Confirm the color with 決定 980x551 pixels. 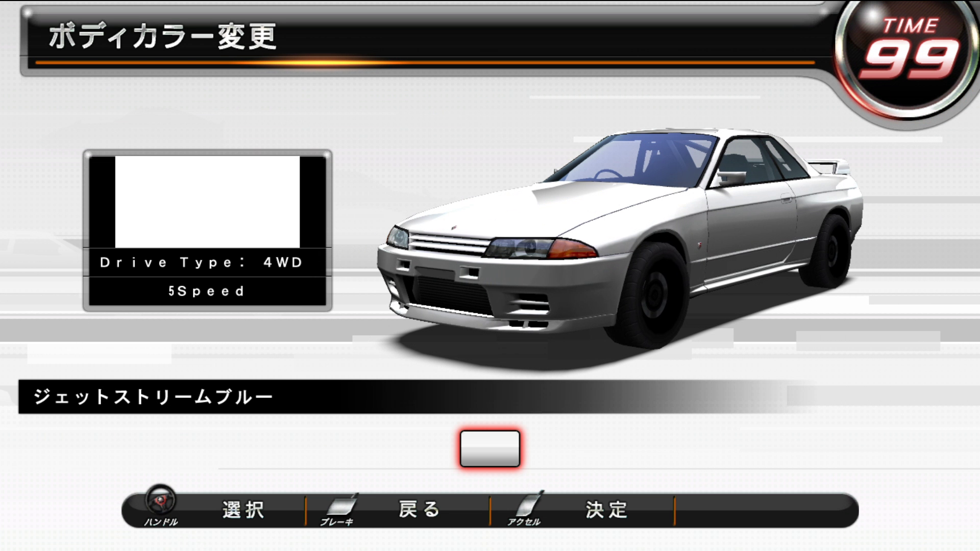(x=606, y=510)
